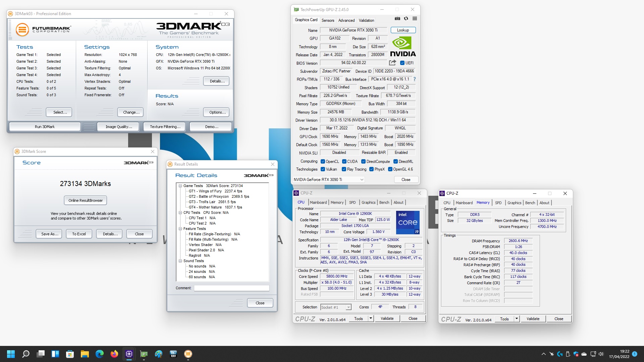Toggle the Vulkan checkbox
This screenshot has height=362, width=644.
[323, 169]
